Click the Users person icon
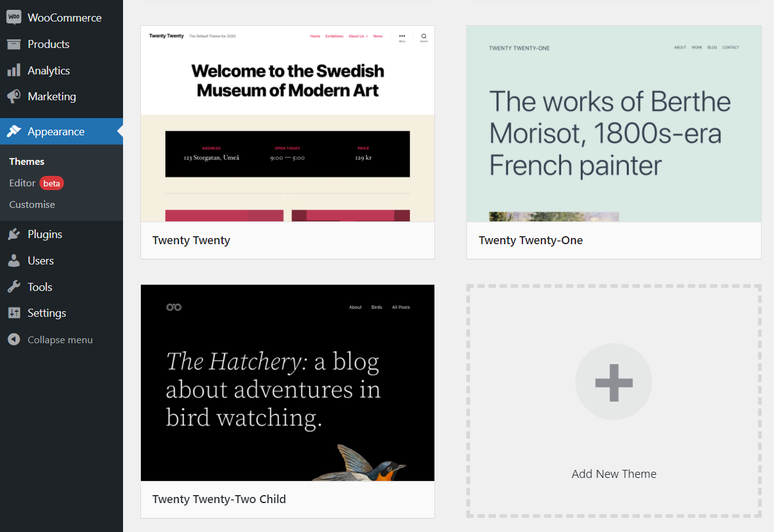 click(x=14, y=261)
